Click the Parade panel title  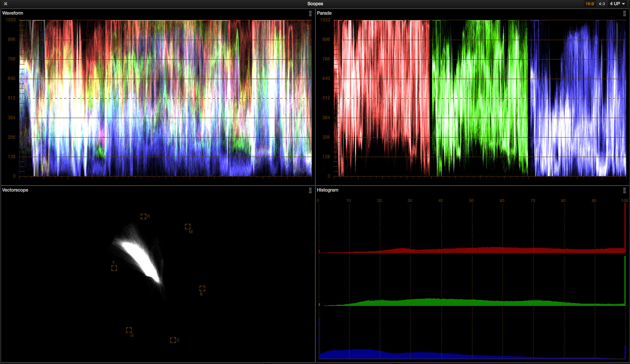[x=324, y=13]
